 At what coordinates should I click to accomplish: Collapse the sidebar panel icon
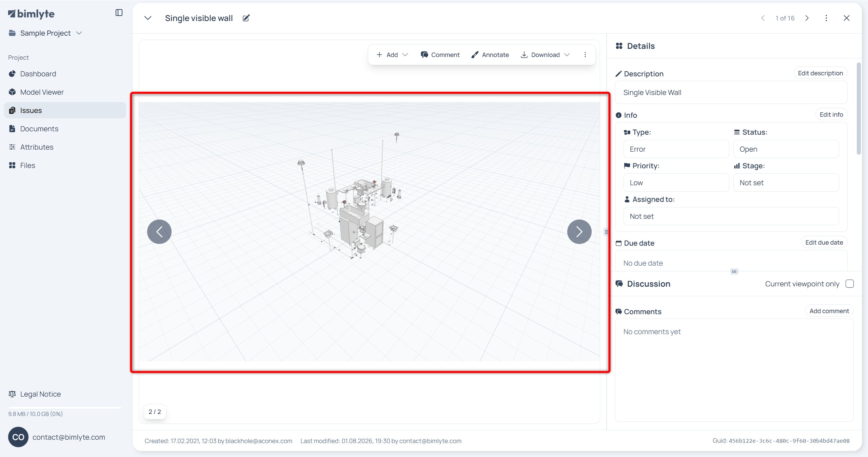coord(119,13)
